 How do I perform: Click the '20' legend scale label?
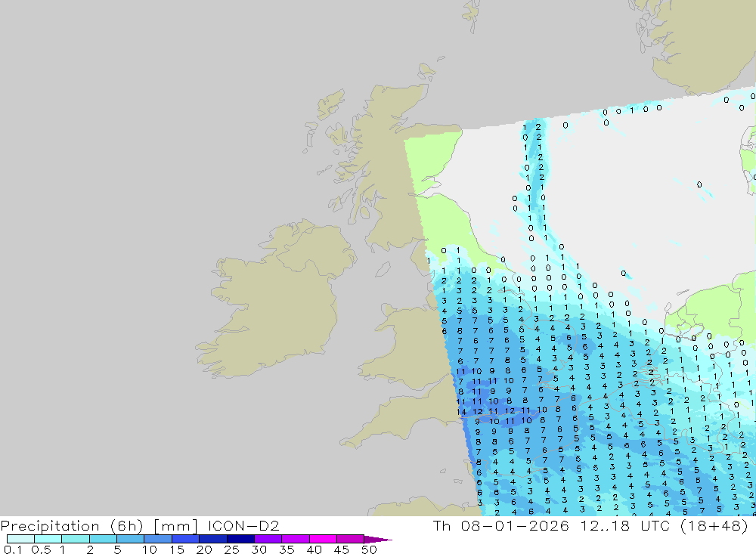204,549
